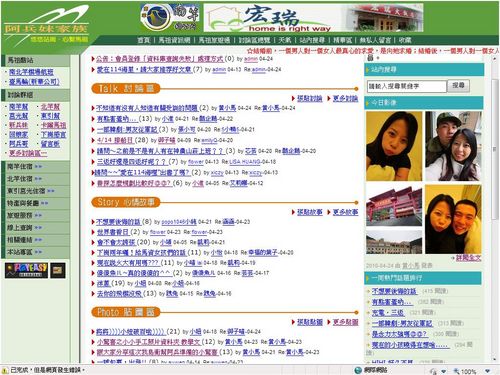This screenshot has height=375, width=500.
Task: View photo of woman in black on yellow
Action: coord(394,146)
